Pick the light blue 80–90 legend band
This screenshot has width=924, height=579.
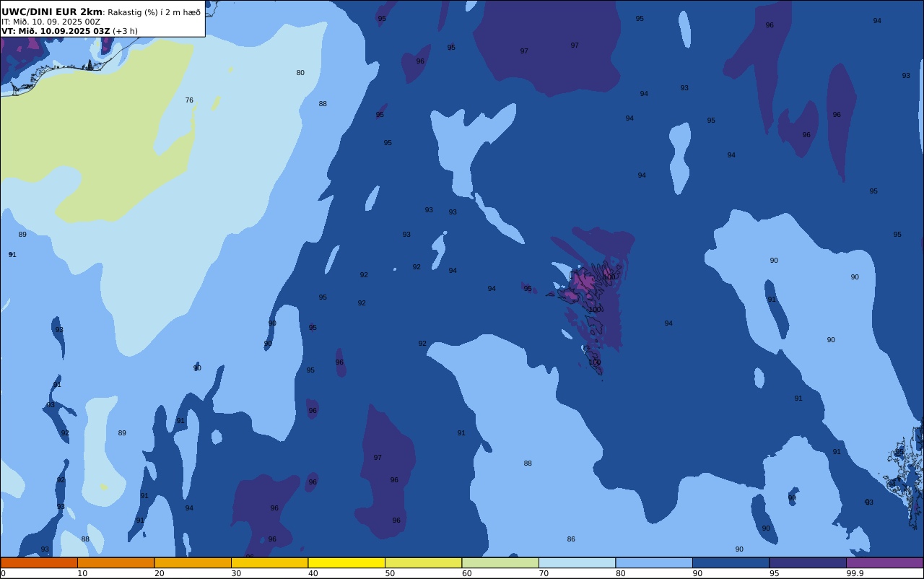654,562
